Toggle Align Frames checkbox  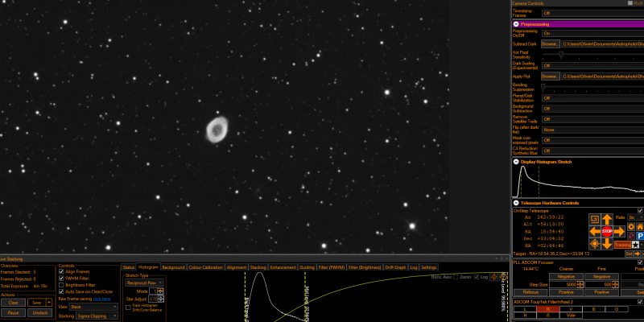(62, 271)
